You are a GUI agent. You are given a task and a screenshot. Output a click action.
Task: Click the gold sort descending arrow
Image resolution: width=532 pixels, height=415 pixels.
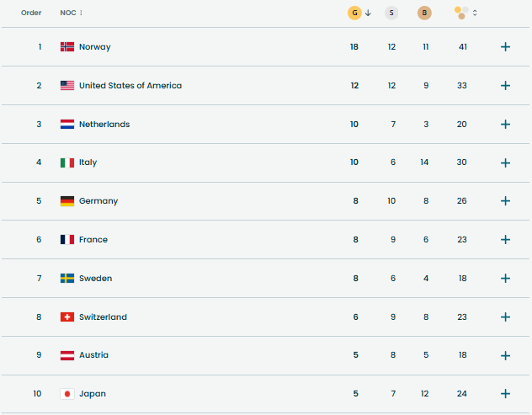pos(368,13)
